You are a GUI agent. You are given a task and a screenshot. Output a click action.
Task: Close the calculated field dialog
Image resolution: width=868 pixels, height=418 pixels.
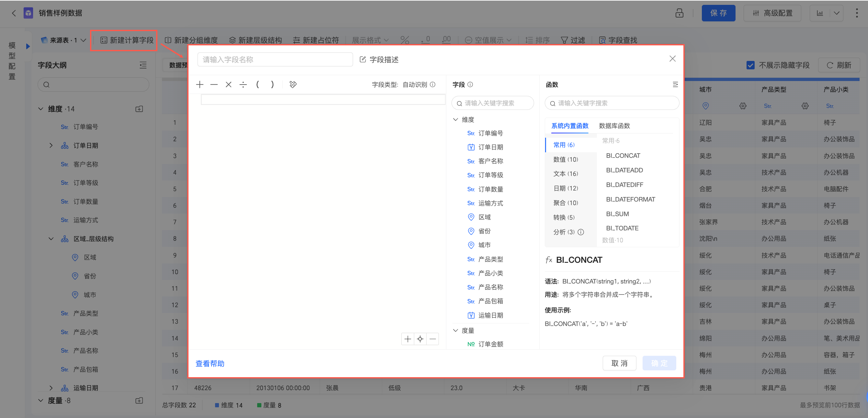[673, 59]
